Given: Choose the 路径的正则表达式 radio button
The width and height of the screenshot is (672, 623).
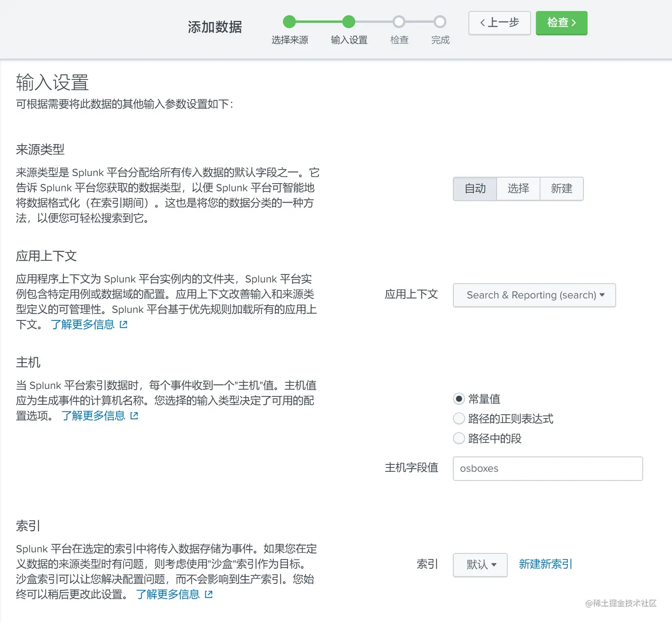Looking at the screenshot, I should (459, 419).
